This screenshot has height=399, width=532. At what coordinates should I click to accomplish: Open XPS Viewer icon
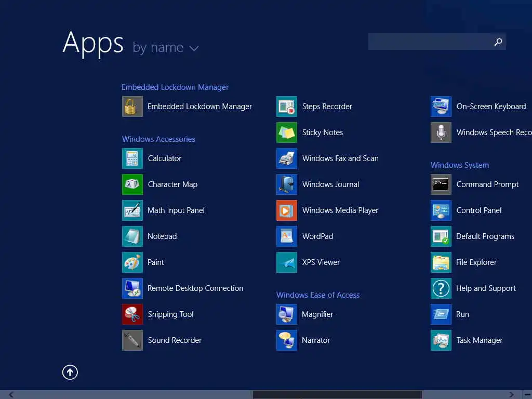[287, 262]
